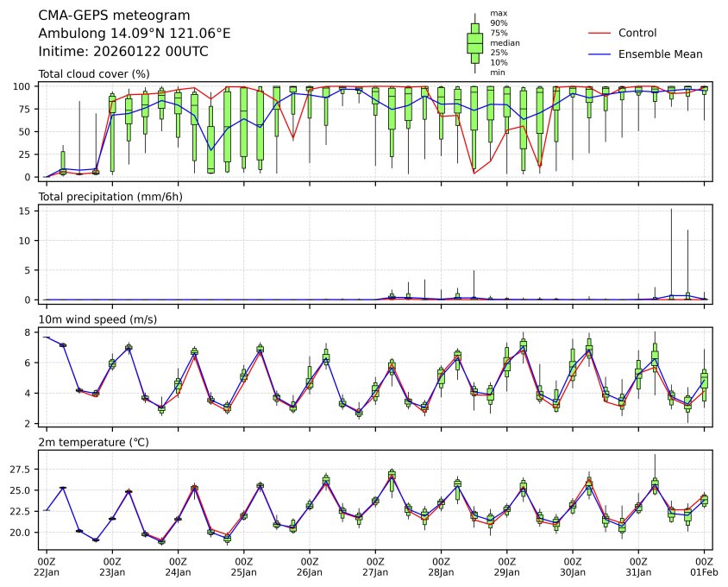The width and height of the screenshot is (728, 587).
Task: Click the Initime 20260122 00UTC text
Action: [x=123, y=51]
